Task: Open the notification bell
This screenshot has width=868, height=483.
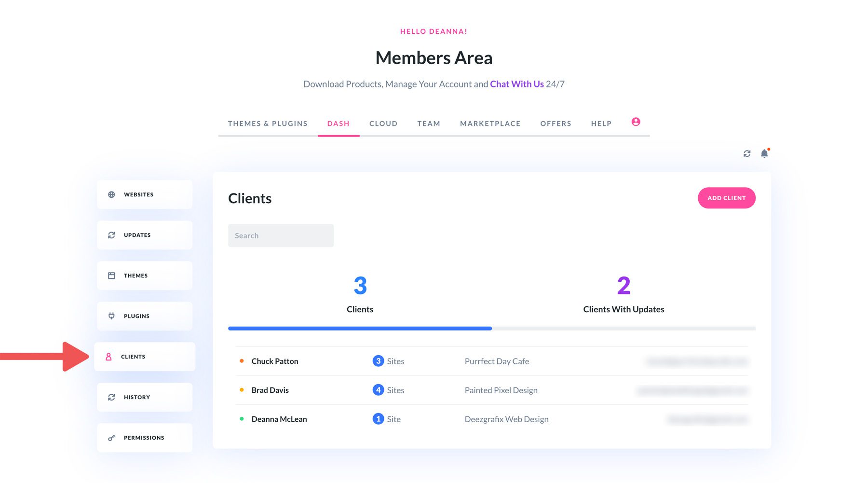Action: point(764,153)
